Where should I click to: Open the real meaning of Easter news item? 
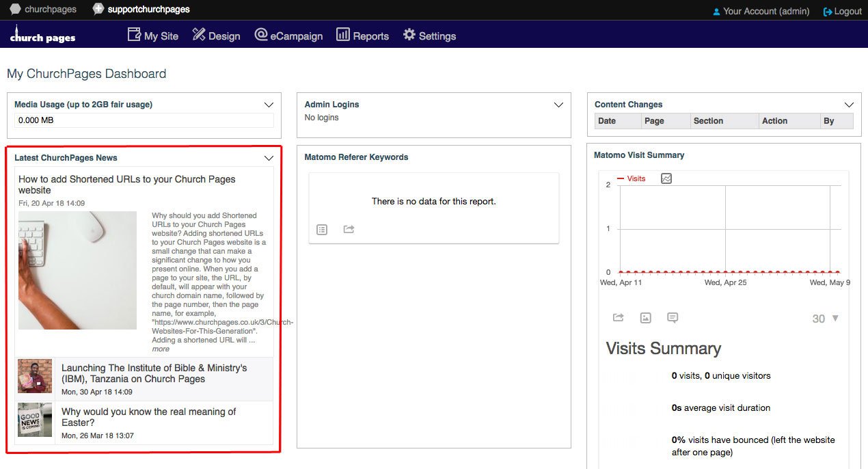(149, 417)
